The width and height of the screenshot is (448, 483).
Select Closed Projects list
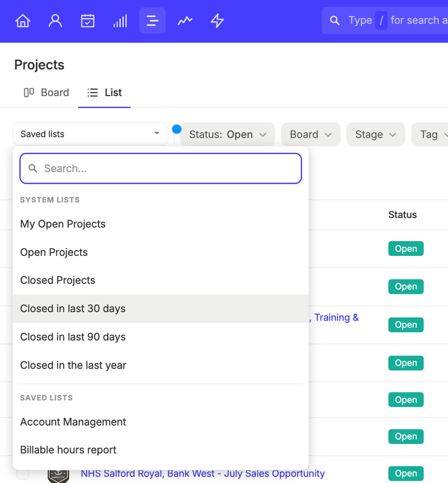(x=161, y=280)
